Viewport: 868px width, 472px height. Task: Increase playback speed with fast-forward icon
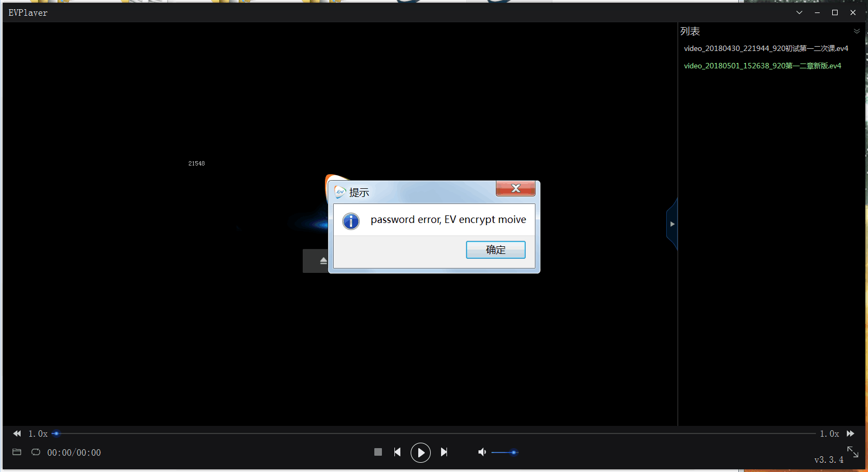click(851, 433)
